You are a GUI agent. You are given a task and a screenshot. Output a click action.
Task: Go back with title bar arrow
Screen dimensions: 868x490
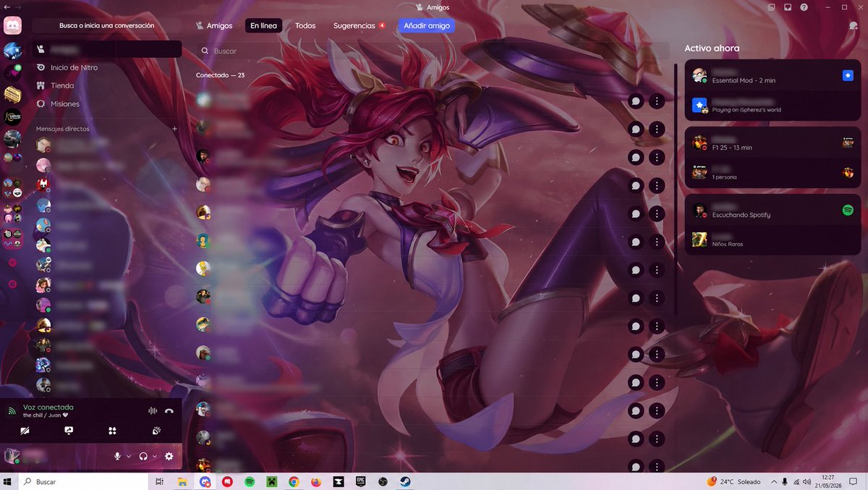coord(7,7)
